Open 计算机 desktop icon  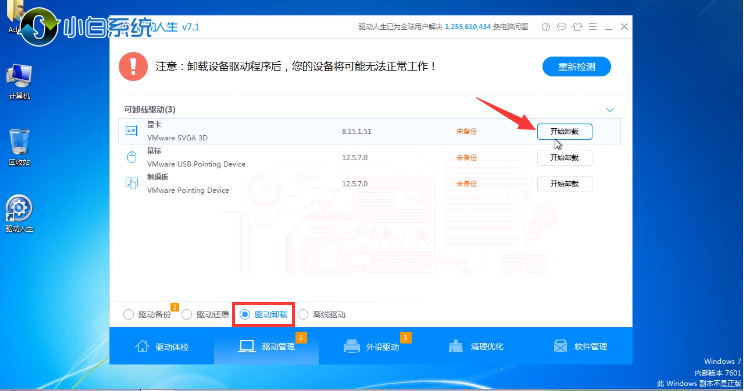pos(19,81)
